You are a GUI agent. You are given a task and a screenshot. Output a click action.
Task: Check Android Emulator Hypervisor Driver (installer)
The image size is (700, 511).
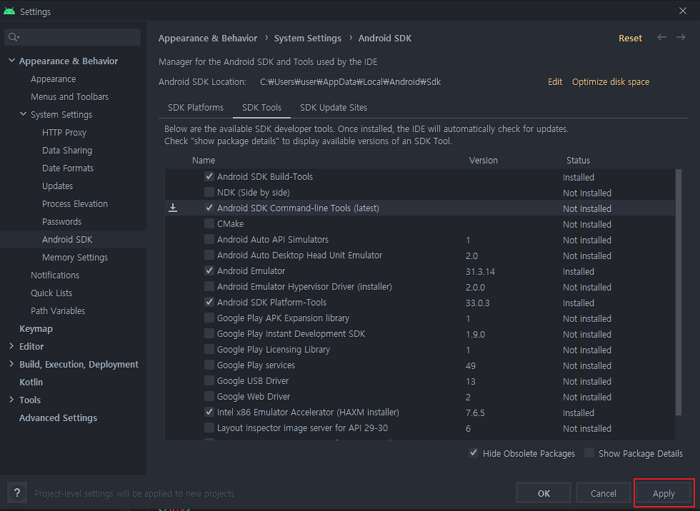coord(209,287)
